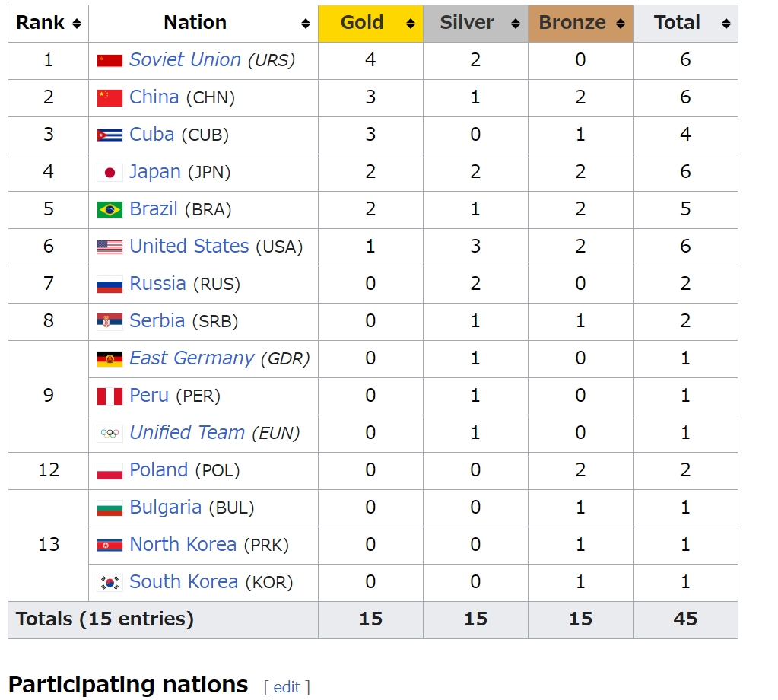
Task: Click the China flag icon
Action: tap(110, 98)
